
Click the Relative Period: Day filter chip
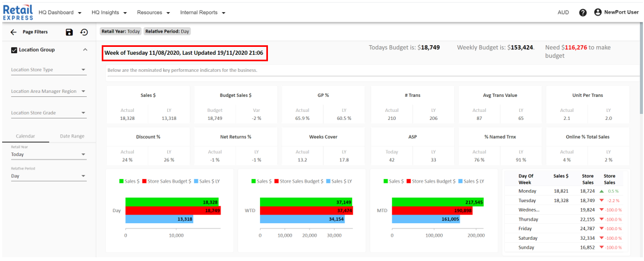(x=167, y=31)
